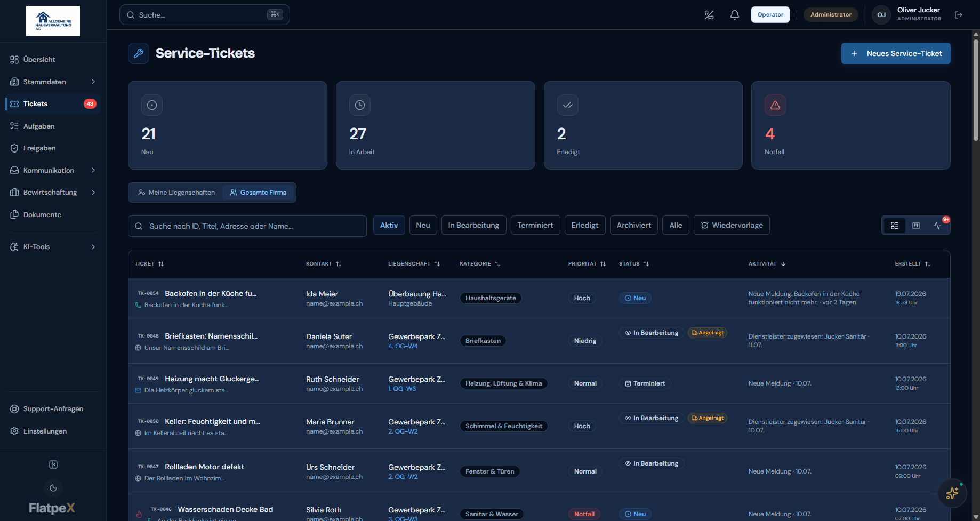
Task: Sort by Kategorie column
Action: point(480,264)
